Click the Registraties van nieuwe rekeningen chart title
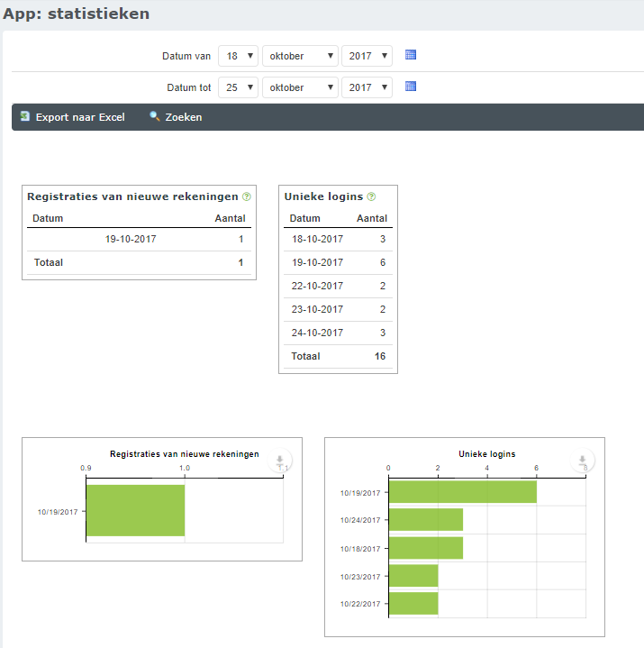The height and width of the screenshot is (648, 644). (185, 453)
